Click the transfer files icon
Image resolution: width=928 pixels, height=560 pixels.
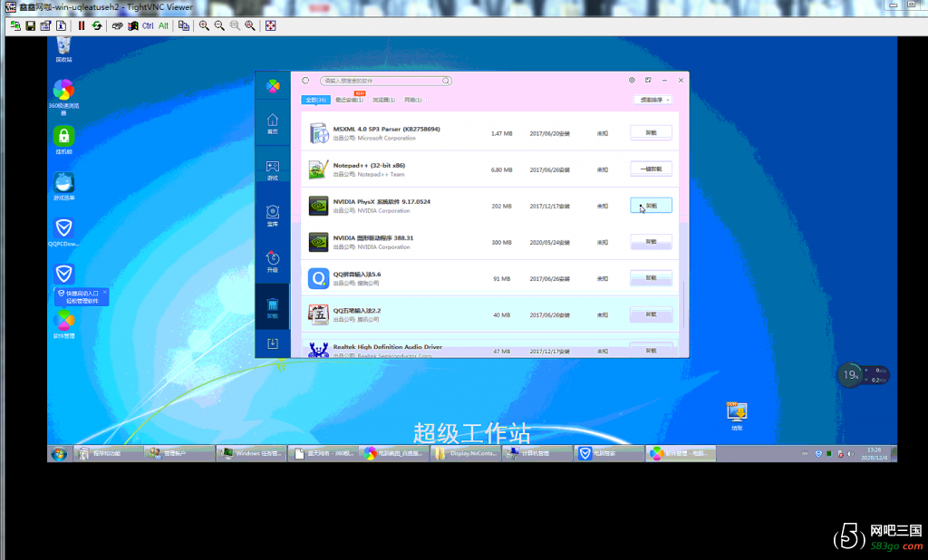pyautogui.click(x=183, y=25)
